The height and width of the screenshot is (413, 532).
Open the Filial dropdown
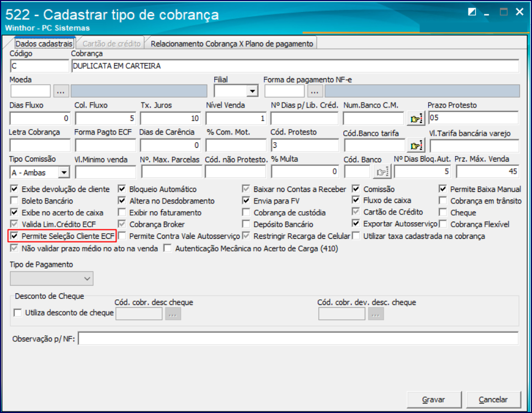tap(252, 91)
